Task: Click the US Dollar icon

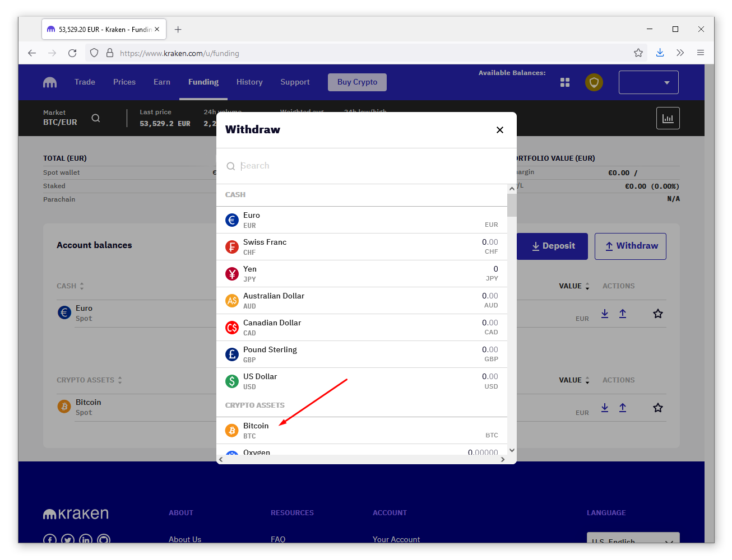Action: click(232, 381)
